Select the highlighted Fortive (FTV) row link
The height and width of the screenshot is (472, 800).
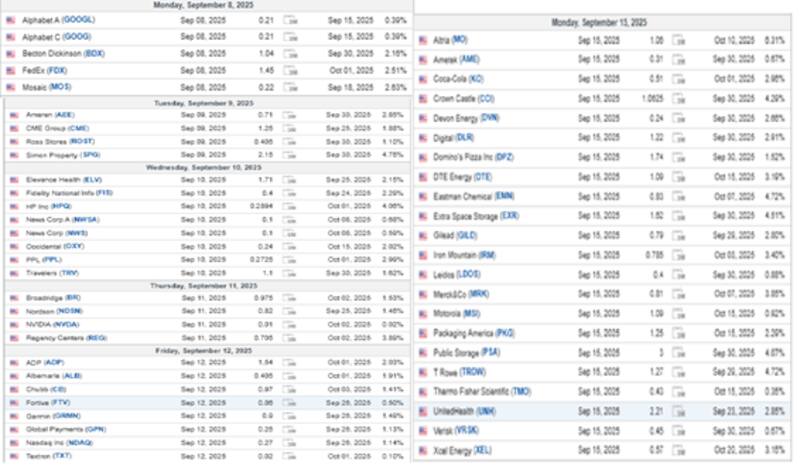coord(46,401)
